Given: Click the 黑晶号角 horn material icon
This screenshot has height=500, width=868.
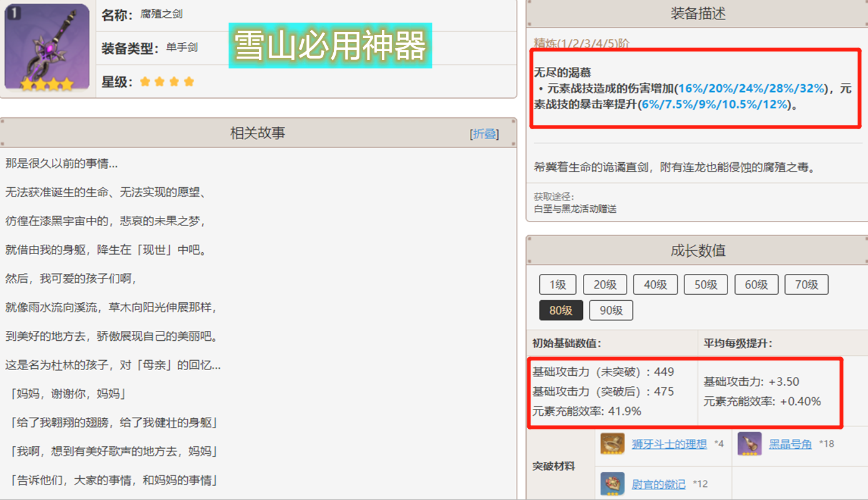Looking at the screenshot, I should [x=749, y=444].
